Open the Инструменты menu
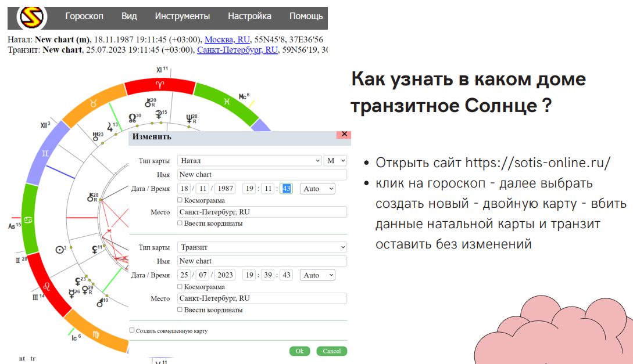The height and width of the screenshot is (364, 633). point(182,16)
